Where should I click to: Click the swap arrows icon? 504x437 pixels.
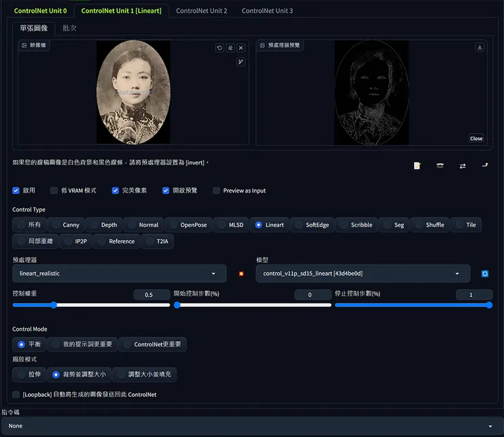[462, 165]
